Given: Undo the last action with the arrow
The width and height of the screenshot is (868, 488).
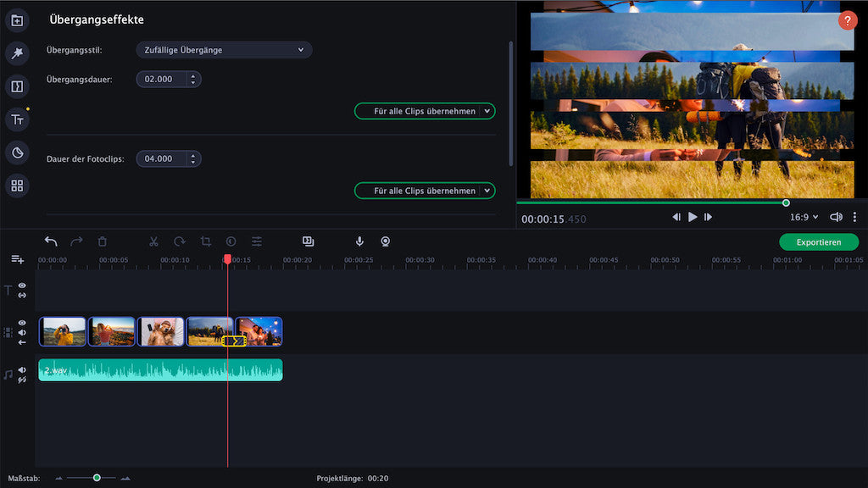Looking at the screenshot, I should pos(51,241).
